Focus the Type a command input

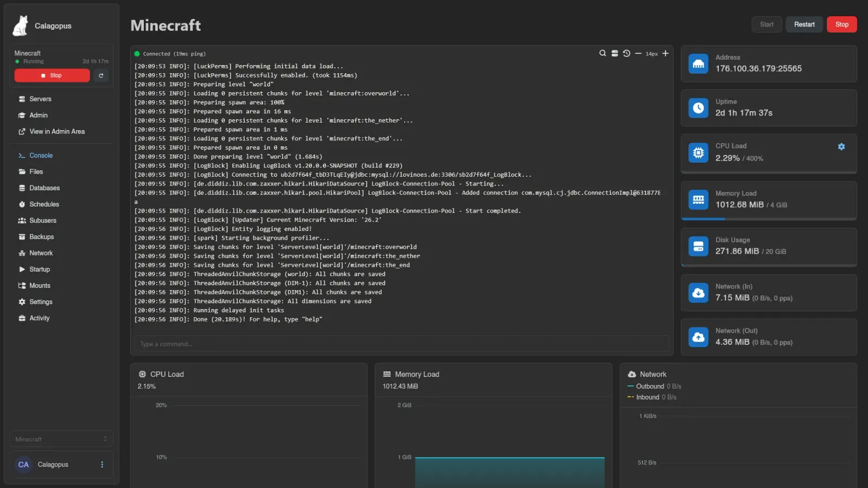(401, 344)
